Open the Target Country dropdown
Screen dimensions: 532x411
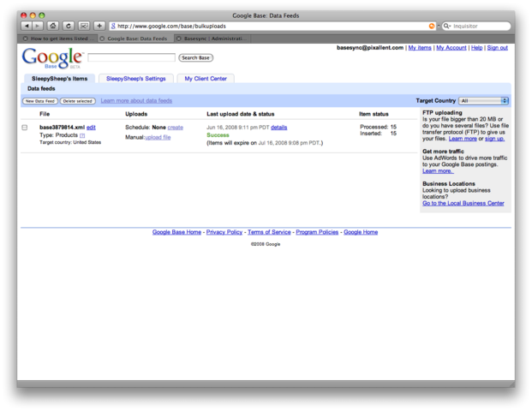(x=483, y=101)
